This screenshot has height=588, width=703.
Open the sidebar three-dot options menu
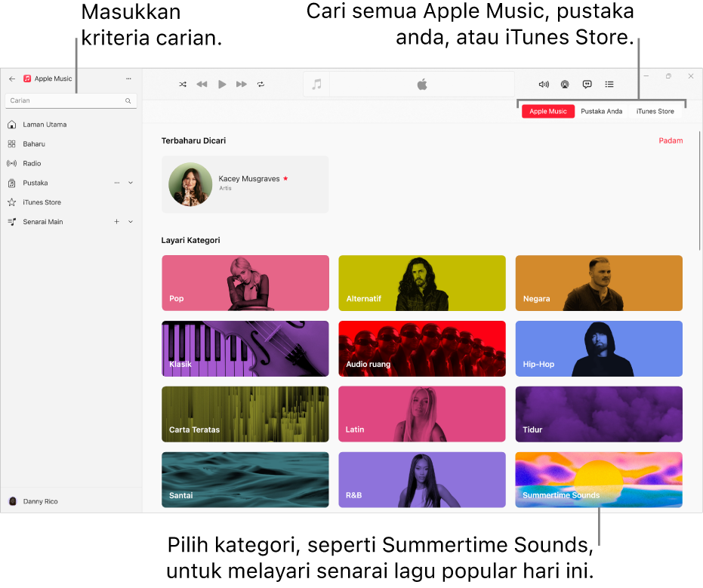pyautogui.click(x=128, y=79)
